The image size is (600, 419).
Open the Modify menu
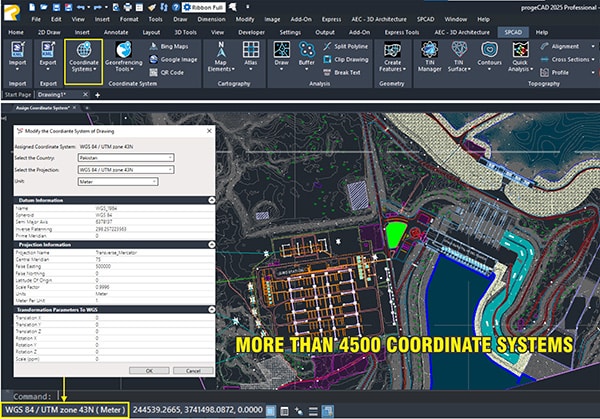tap(245, 19)
